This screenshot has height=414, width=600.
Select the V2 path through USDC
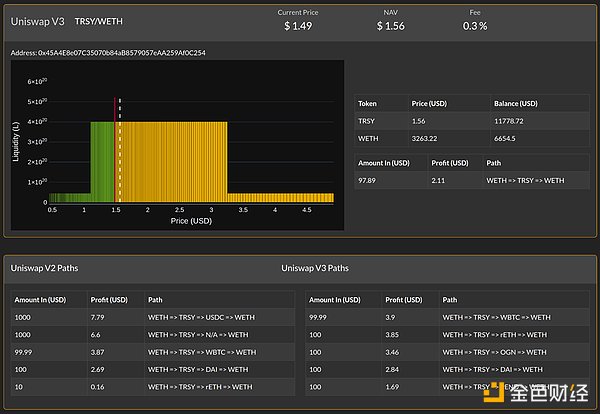tap(201, 317)
